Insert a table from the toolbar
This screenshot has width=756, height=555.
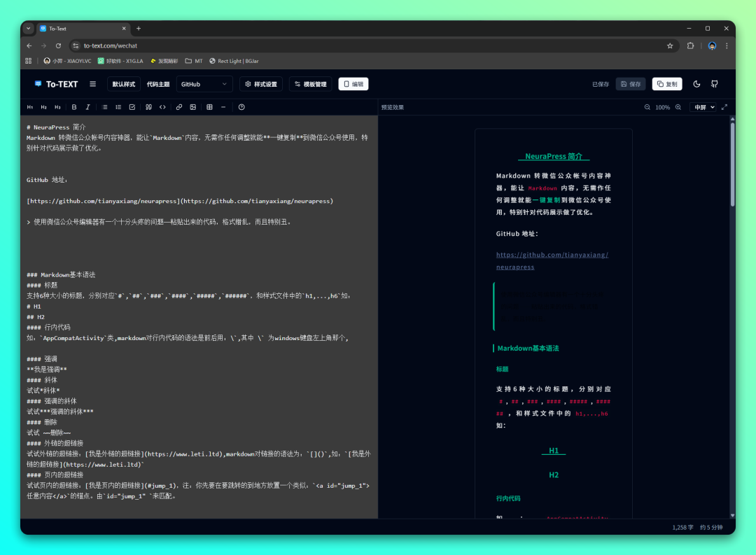209,107
